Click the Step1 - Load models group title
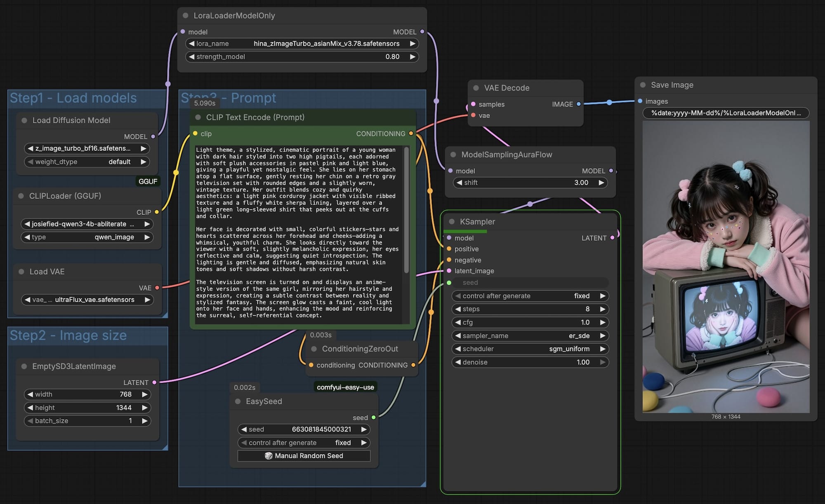Viewport: 825px width, 504px height. [x=73, y=98]
